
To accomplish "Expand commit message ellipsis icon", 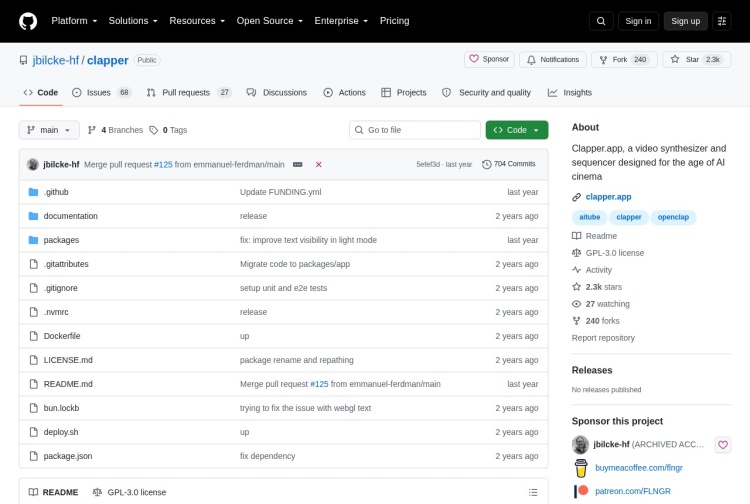I will tap(298, 164).
